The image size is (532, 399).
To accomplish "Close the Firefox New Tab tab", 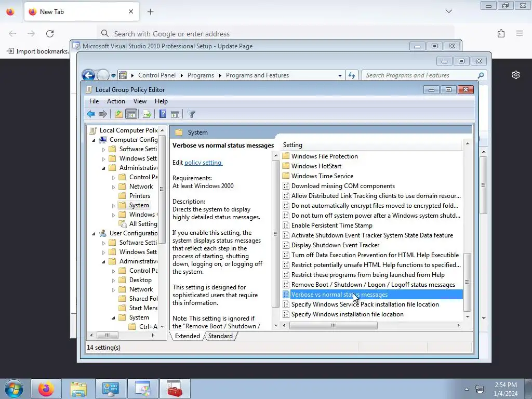I will pyautogui.click(x=130, y=11).
